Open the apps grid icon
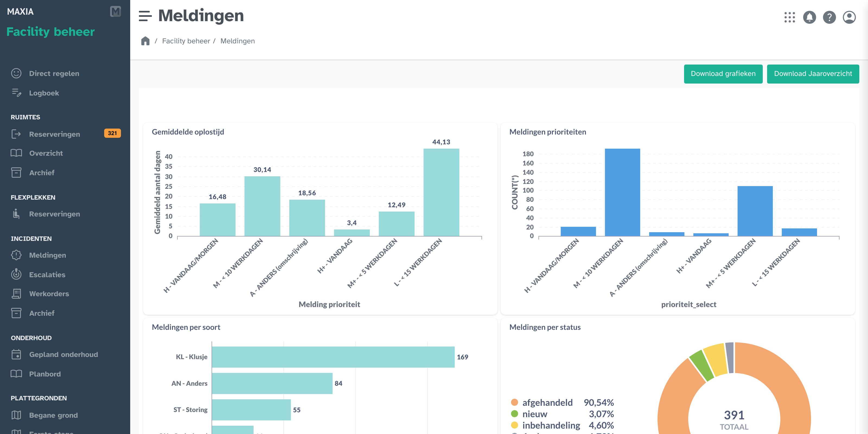Image resolution: width=868 pixels, height=434 pixels. (790, 17)
